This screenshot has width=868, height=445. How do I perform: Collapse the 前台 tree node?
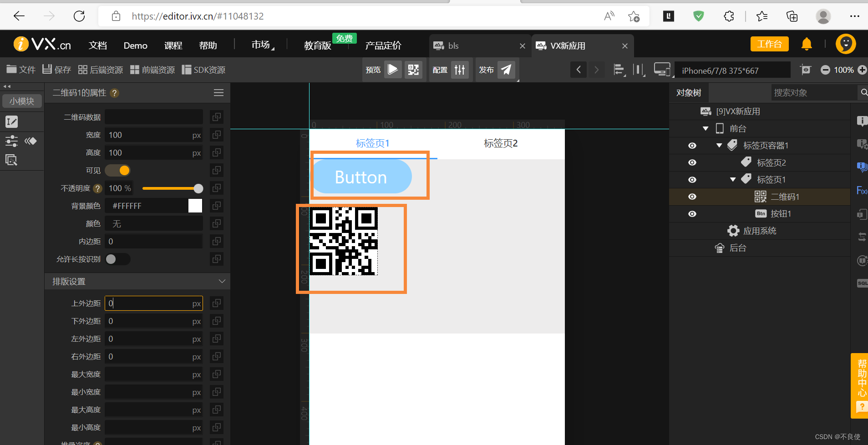[706, 129]
